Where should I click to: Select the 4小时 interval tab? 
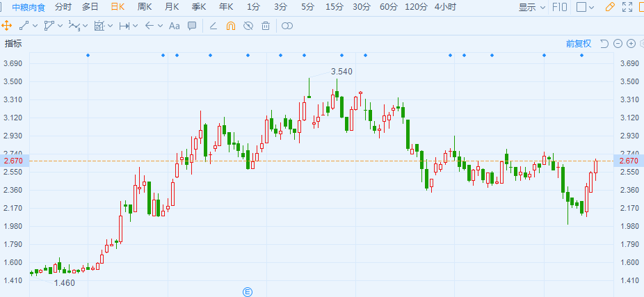click(445, 7)
